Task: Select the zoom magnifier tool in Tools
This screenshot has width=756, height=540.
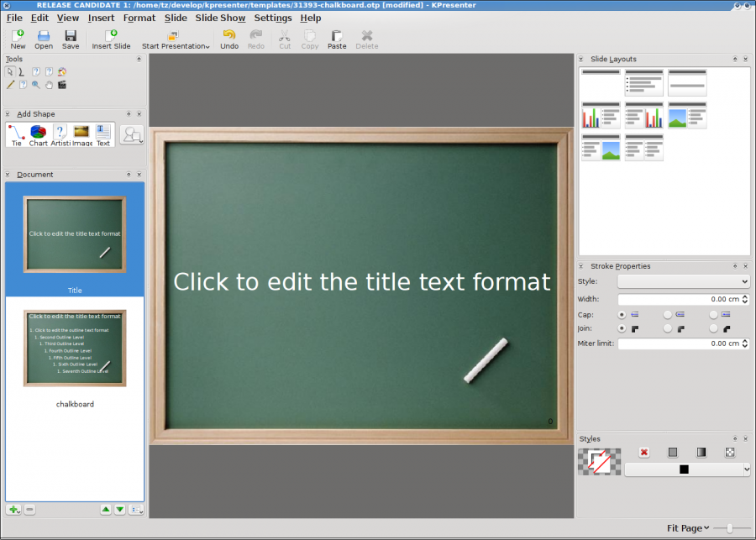Action: (35, 85)
